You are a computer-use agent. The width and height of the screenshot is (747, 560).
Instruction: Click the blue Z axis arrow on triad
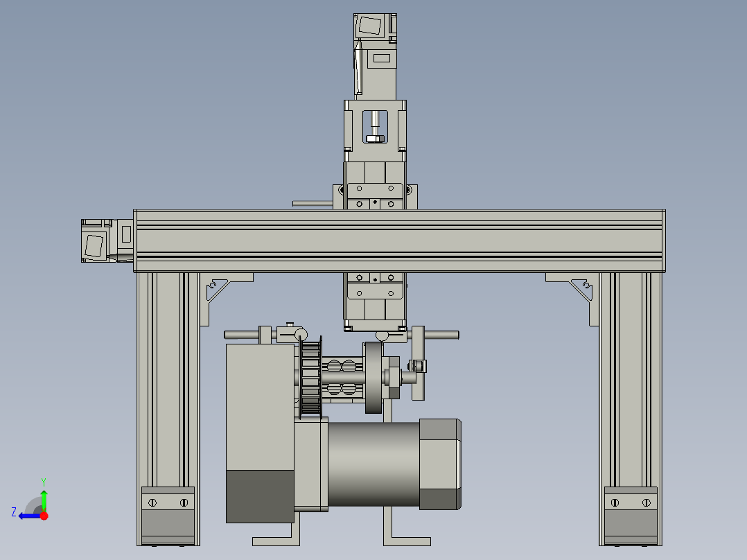pos(28,516)
